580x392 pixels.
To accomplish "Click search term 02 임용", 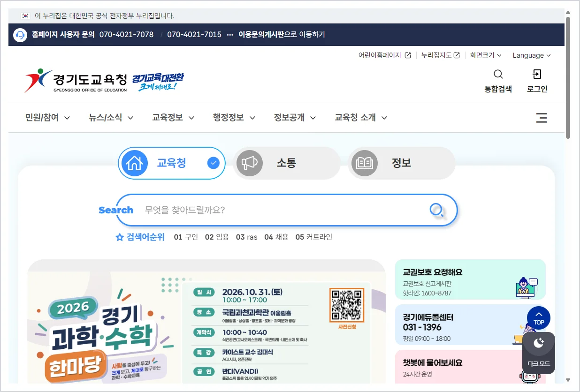I will tap(217, 237).
